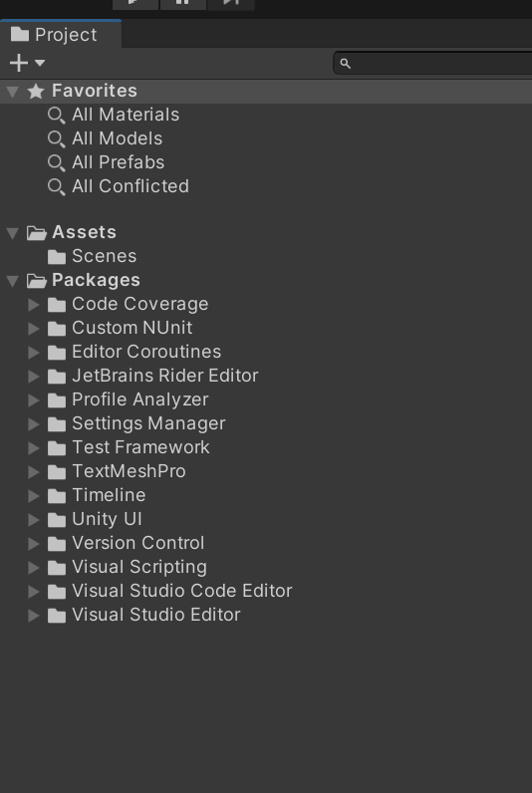Click the plus icon to create asset

point(19,63)
